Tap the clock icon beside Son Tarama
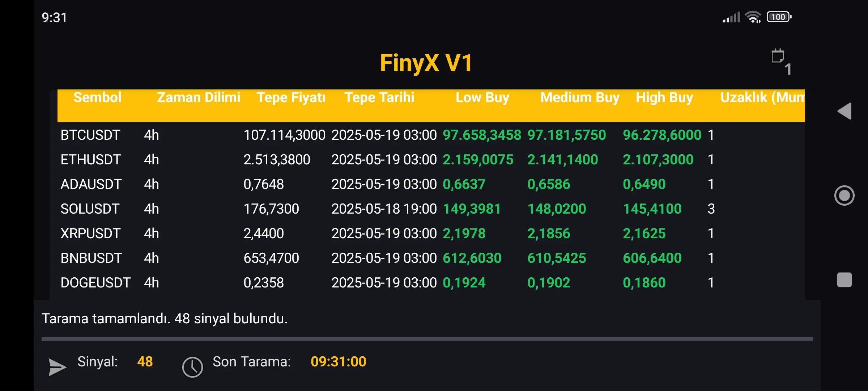 (192, 367)
